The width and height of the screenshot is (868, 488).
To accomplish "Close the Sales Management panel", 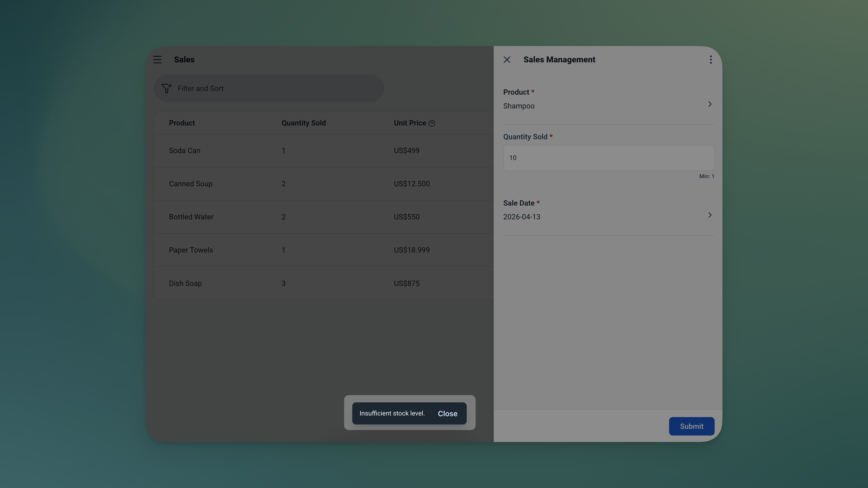I will pyautogui.click(x=507, y=60).
